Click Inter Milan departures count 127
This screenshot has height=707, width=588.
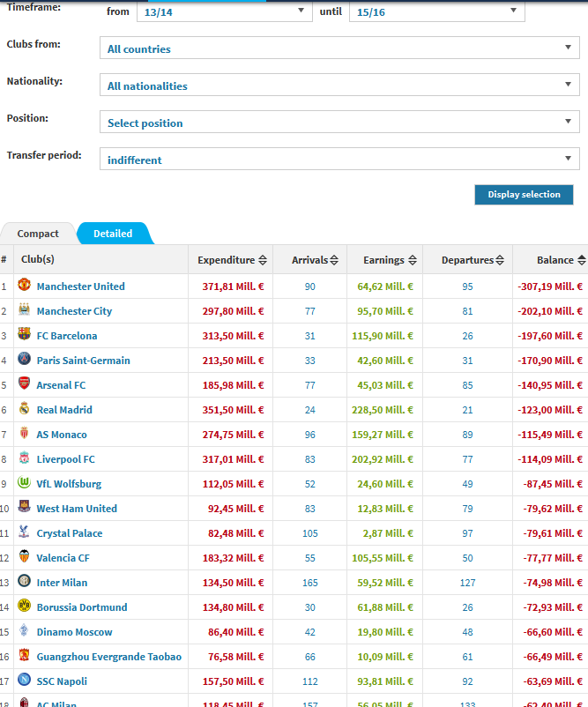(467, 583)
